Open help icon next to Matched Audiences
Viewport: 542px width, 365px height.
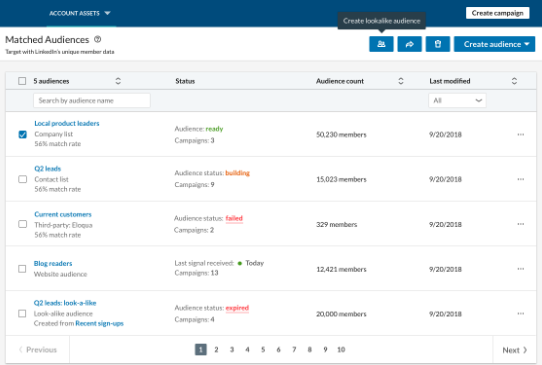(x=98, y=39)
